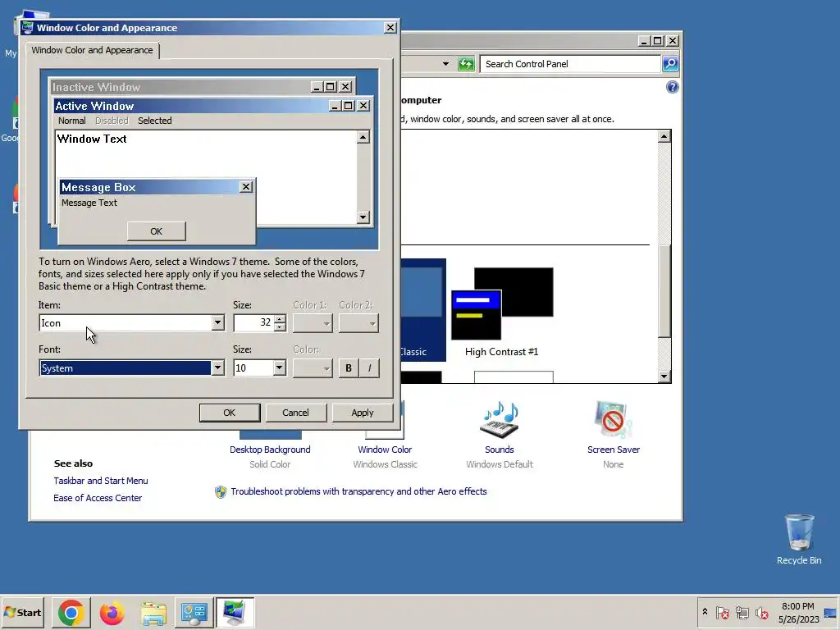This screenshot has width=840, height=630.
Task: Click OK to confirm appearance settings
Action: [x=230, y=413]
